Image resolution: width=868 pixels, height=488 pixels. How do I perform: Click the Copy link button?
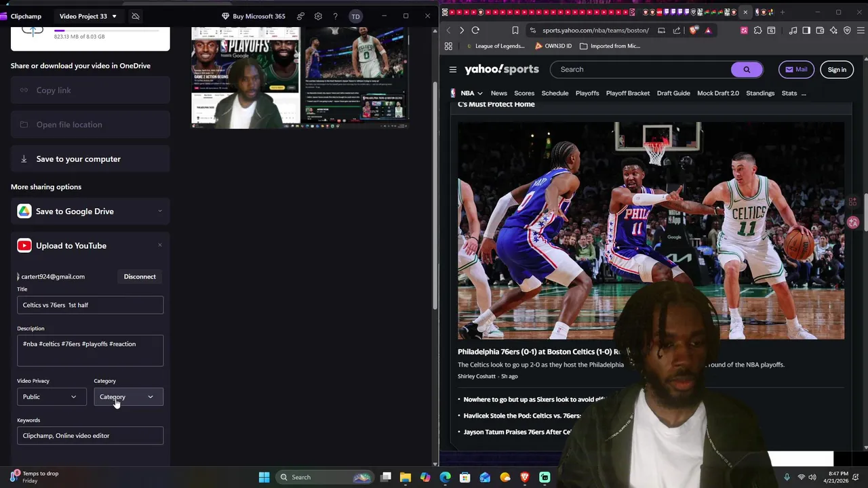(x=90, y=90)
